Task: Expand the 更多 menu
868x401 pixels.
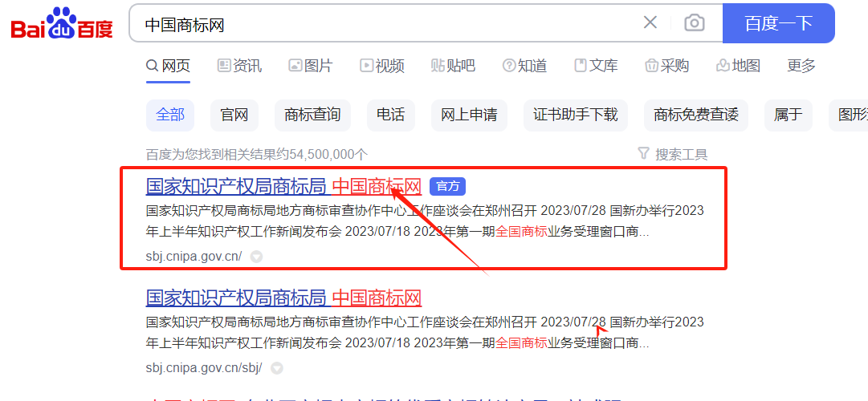Action: 801,66
